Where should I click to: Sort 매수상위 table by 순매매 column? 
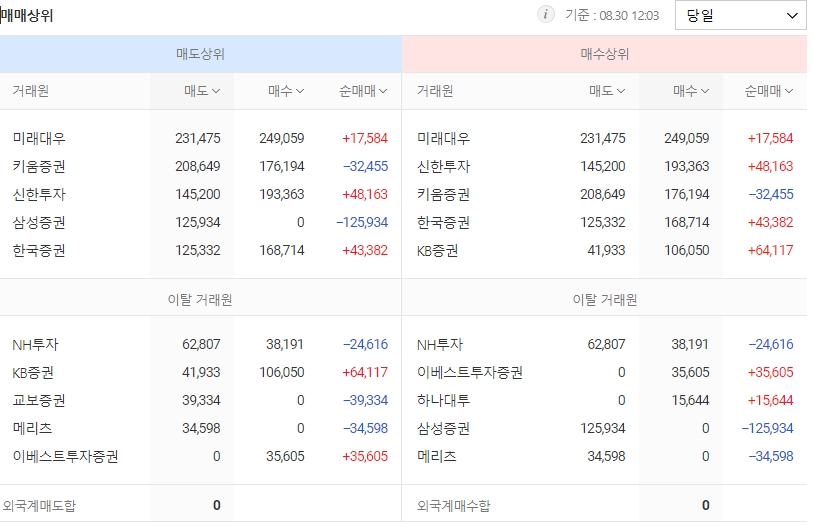(768, 91)
